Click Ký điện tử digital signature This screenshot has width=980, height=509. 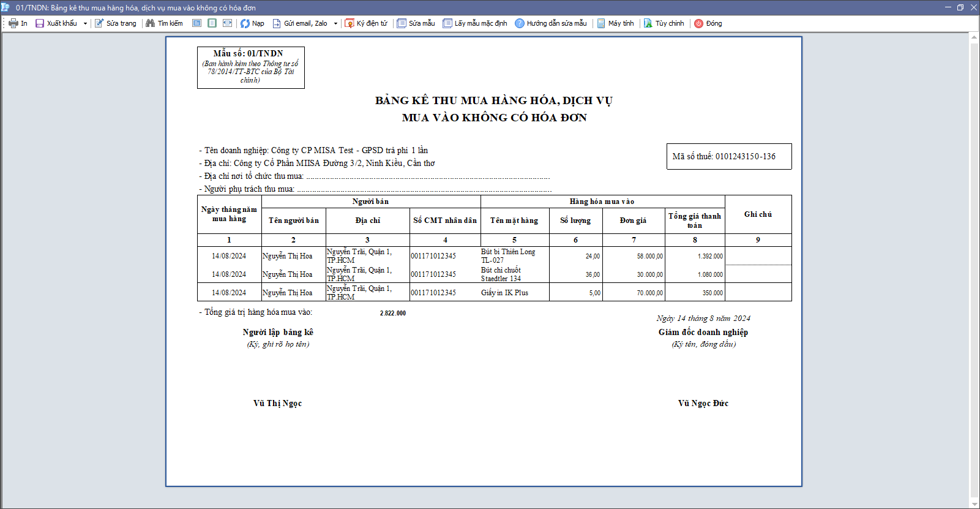click(x=366, y=23)
